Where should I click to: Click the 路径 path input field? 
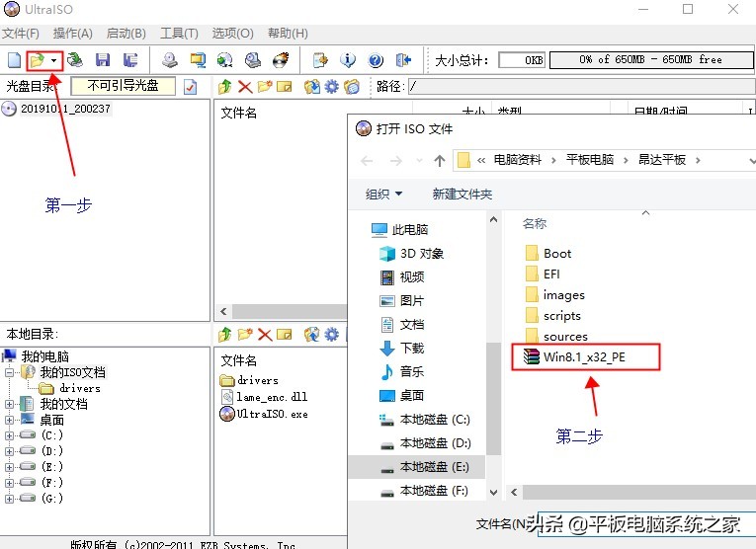(581, 87)
